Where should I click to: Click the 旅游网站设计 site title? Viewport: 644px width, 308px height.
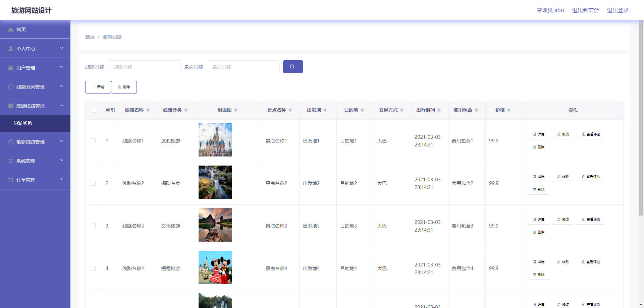pyautogui.click(x=32, y=10)
